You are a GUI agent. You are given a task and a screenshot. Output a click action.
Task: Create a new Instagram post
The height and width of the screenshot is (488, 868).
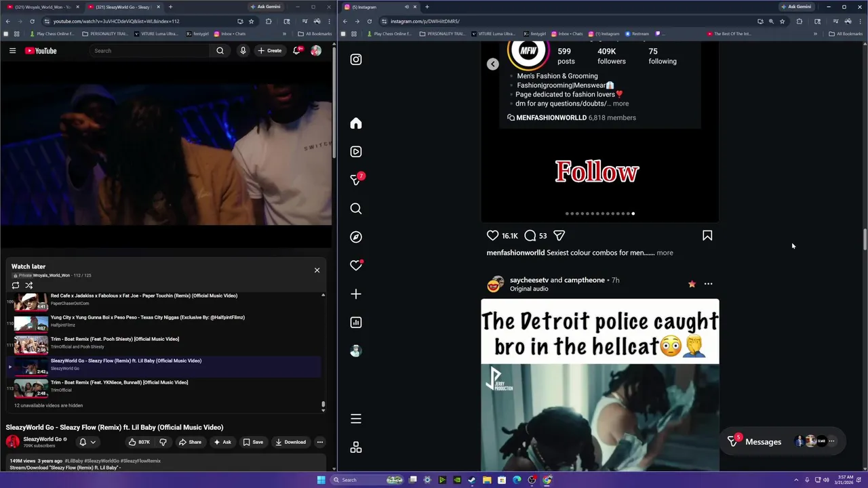coord(356,294)
